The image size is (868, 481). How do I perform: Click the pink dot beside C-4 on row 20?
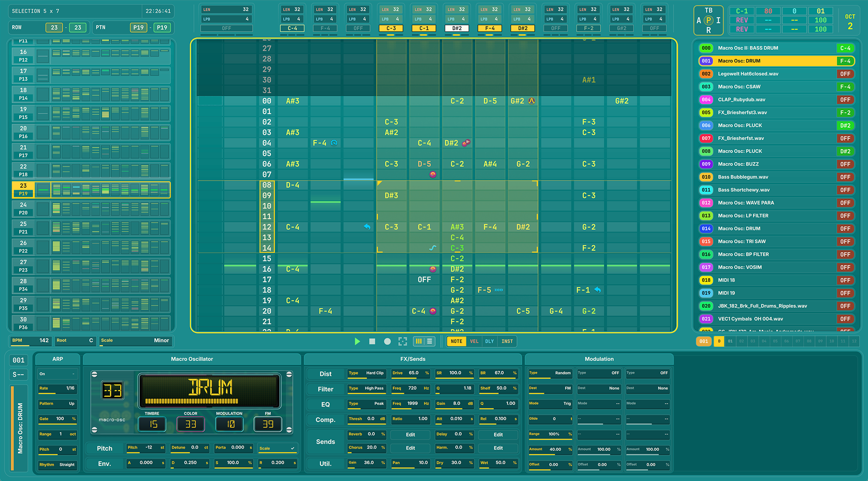pyautogui.click(x=433, y=311)
